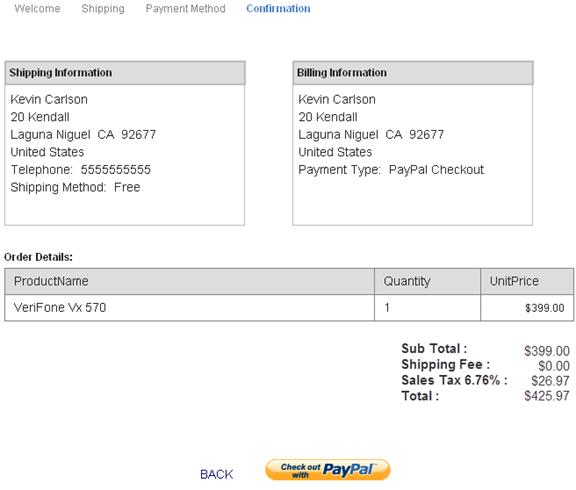Click the Shipping Information panel header
Screen dimensions: 576x490
(125, 73)
